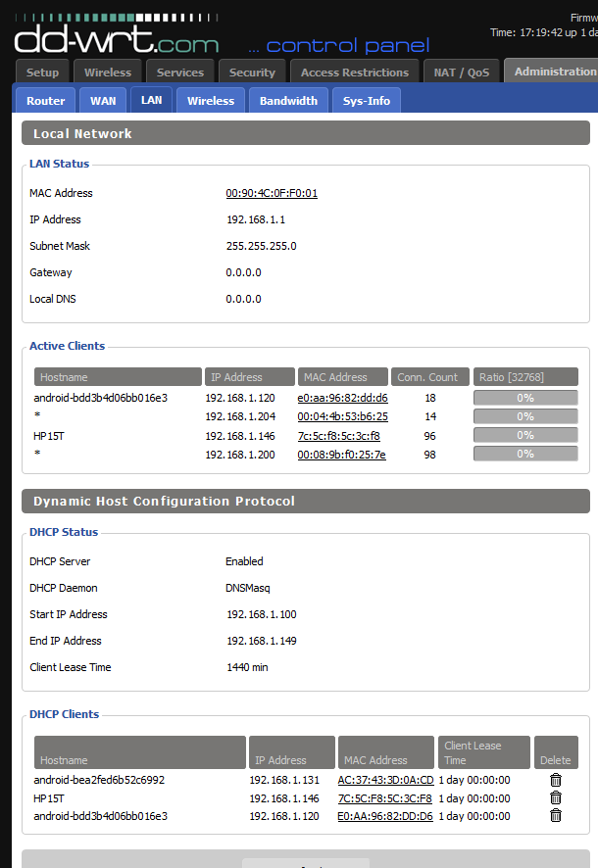Click the Hostname header in Active Clients
598x868 pixels.
pyautogui.click(x=118, y=377)
